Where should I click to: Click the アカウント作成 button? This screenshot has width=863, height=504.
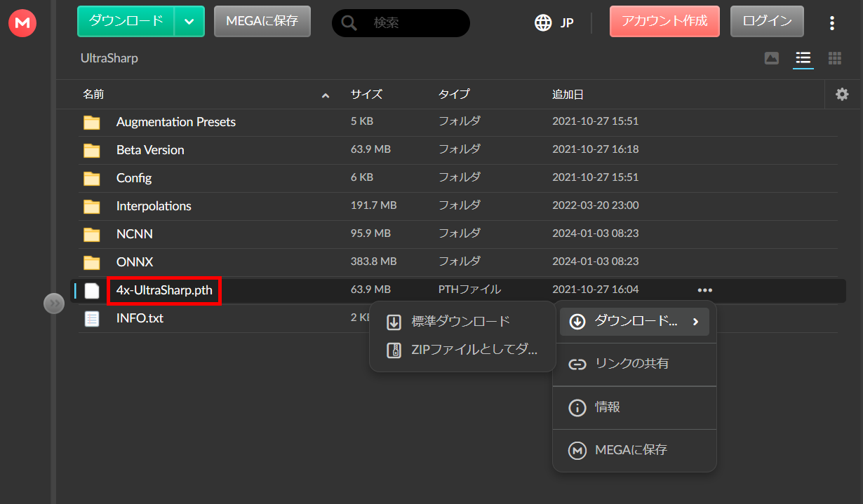point(664,22)
